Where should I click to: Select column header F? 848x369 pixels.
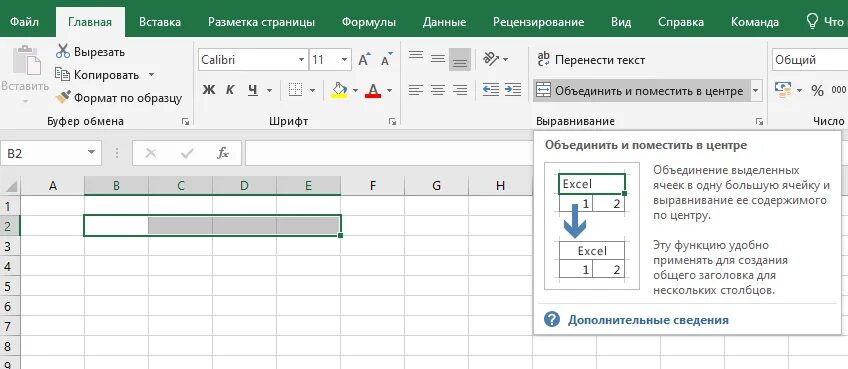coord(373,186)
